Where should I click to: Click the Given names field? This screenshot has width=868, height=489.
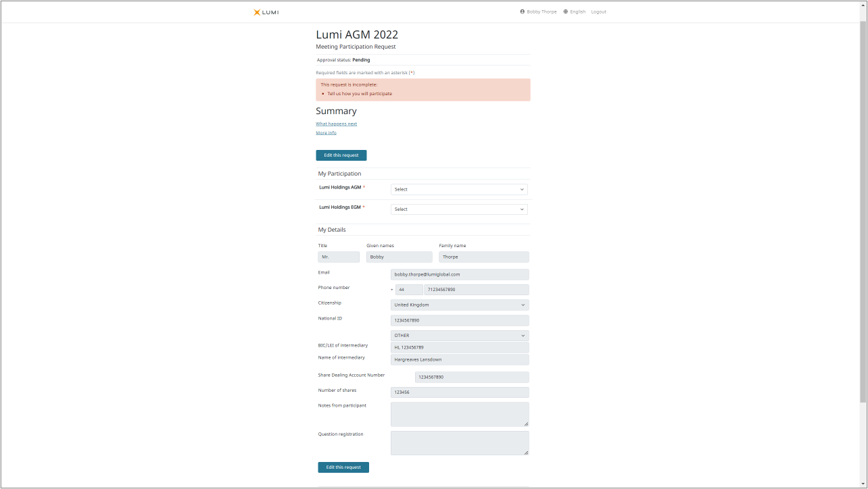(x=400, y=257)
